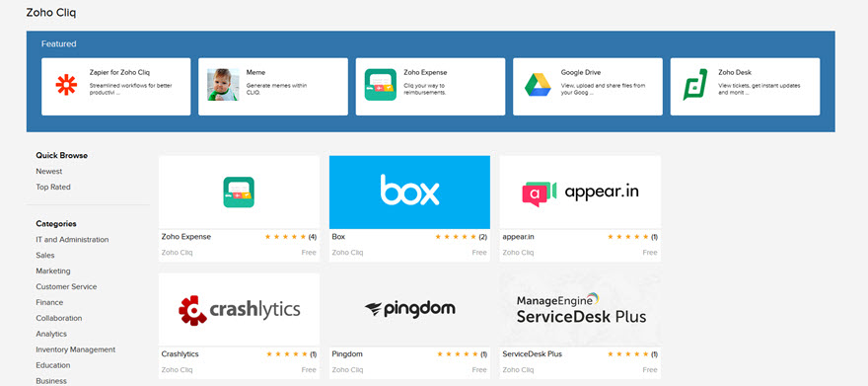
Task: Filter by IT and Administration category
Action: (72, 240)
